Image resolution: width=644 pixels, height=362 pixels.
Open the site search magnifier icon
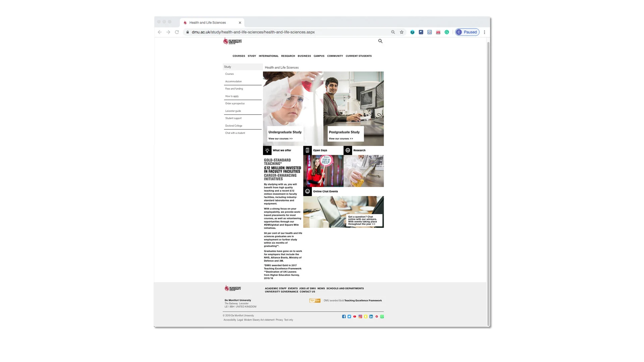[x=380, y=41]
